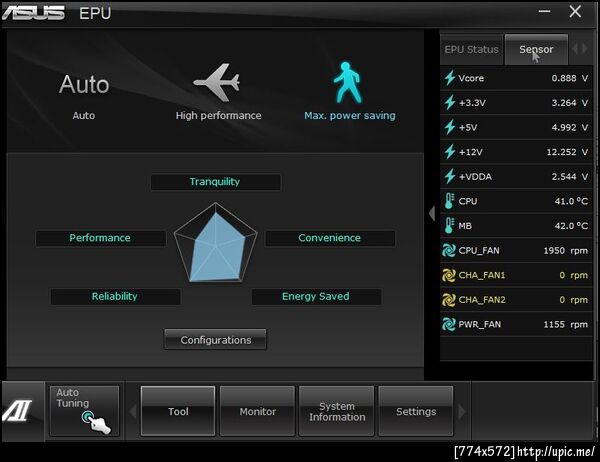The height and width of the screenshot is (462, 600).
Task: Click the +5V lightning bolt icon
Action: click(x=450, y=127)
